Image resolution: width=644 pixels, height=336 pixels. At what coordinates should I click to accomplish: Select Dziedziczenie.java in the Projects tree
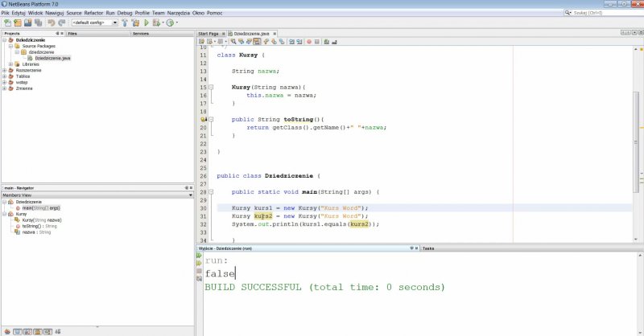pyautogui.click(x=52, y=58)
